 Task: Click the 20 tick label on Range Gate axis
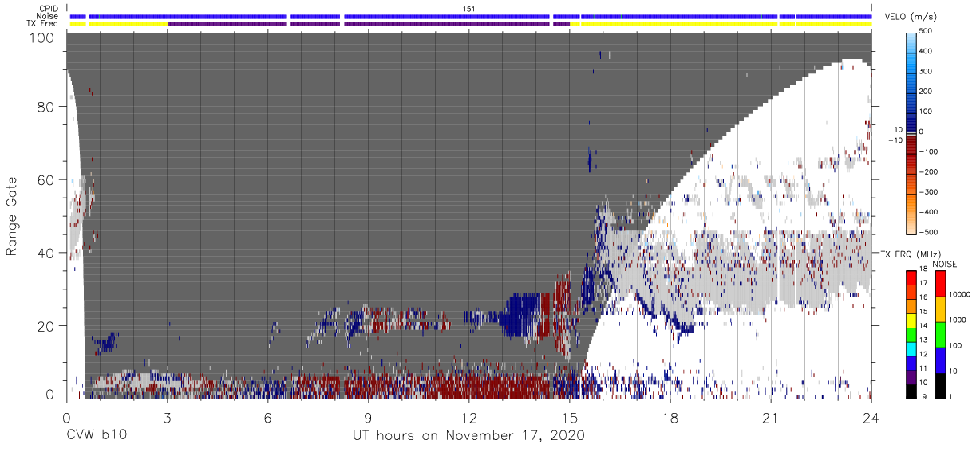click(x=44, y=326)
